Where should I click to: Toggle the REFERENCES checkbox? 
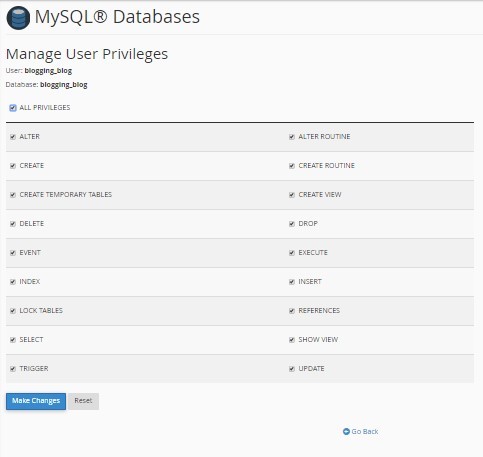tap(292, 311)
